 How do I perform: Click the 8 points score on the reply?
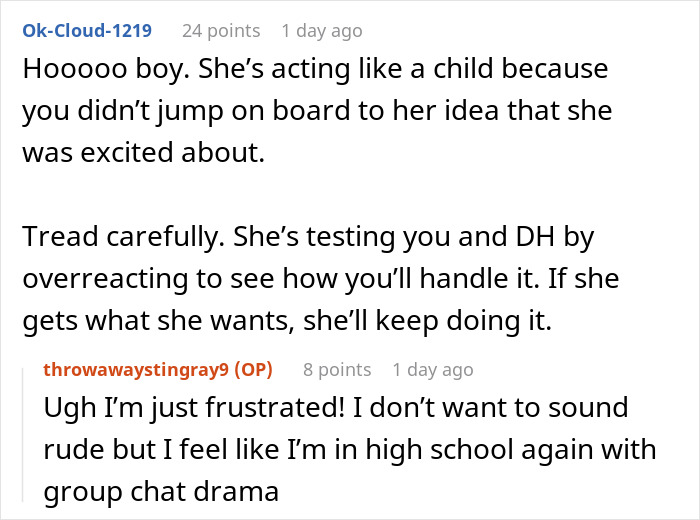337,369
